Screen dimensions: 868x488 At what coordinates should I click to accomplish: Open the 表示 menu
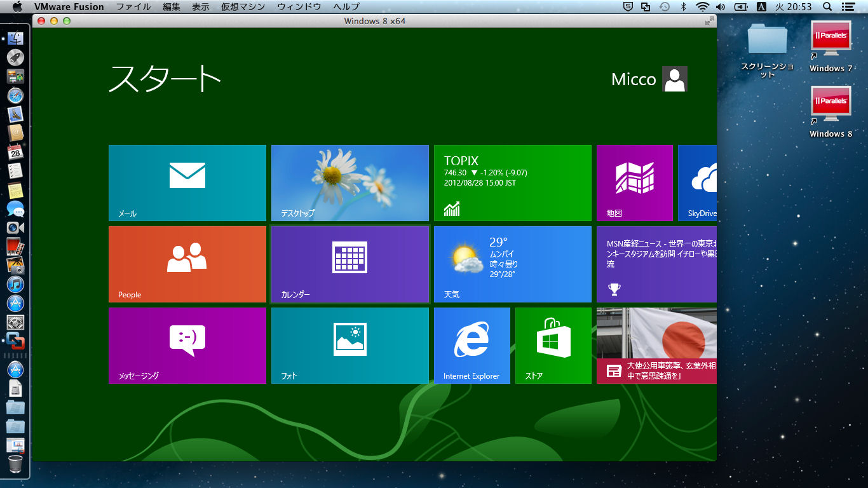tap(201, 7)
